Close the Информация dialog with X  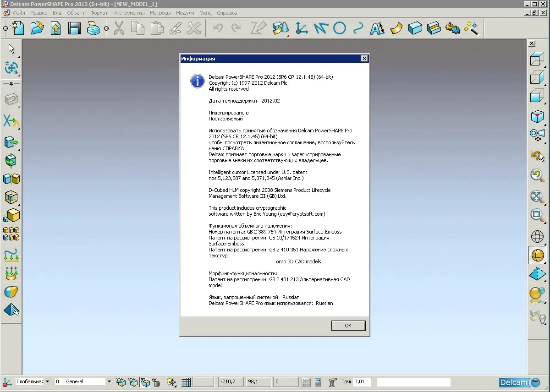pos(364,59)
